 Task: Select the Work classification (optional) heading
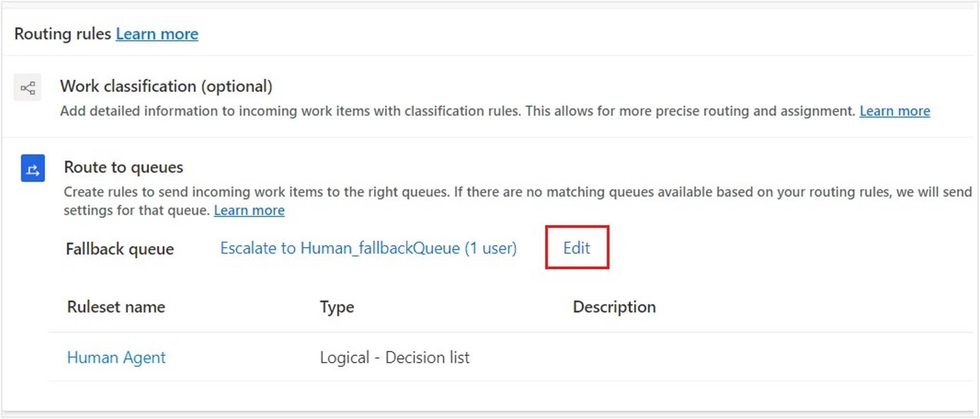coord(166,86)
